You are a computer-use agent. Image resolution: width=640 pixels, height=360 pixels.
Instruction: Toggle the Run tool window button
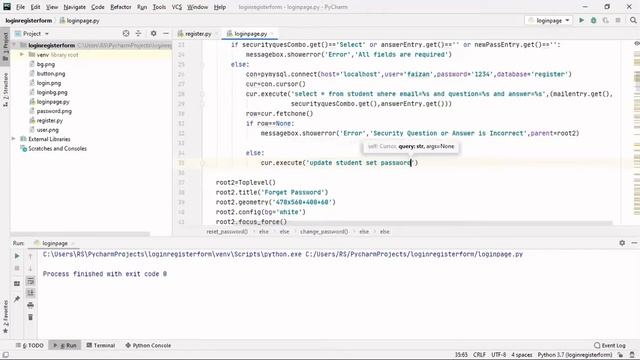click(65, 345)
